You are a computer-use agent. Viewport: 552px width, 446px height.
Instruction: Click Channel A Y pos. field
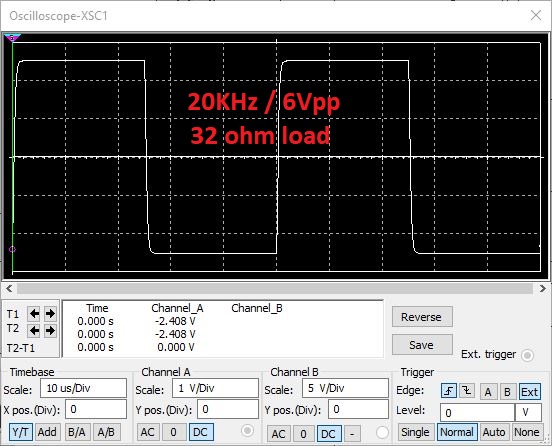point(228,409)
